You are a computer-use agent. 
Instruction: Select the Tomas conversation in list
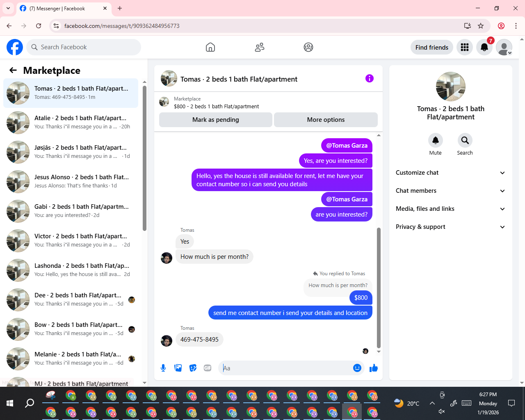(x=71, y=93)
